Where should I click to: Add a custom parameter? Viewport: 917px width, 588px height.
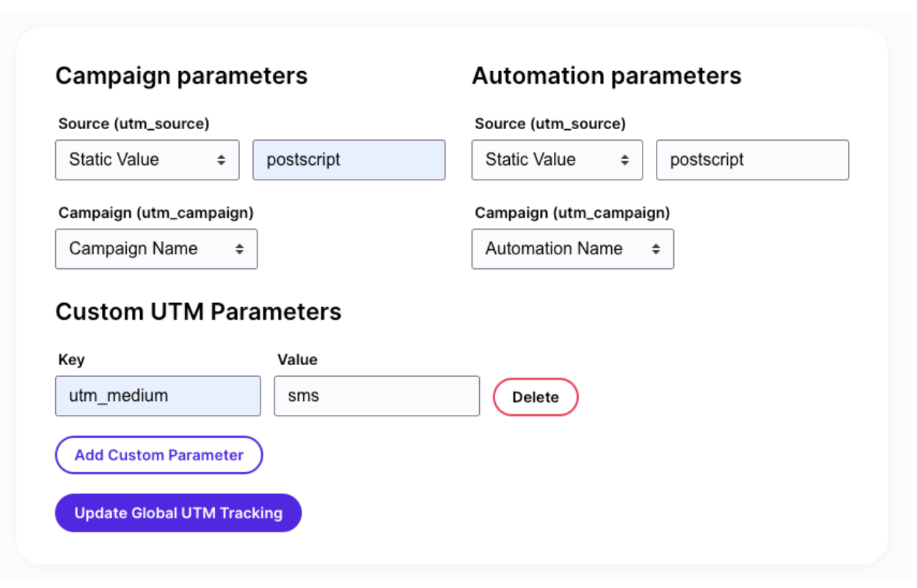[x=159, y=455]
